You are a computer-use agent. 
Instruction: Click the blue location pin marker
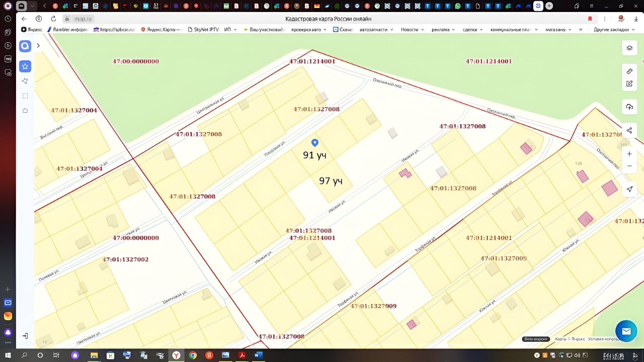[315, 143]
